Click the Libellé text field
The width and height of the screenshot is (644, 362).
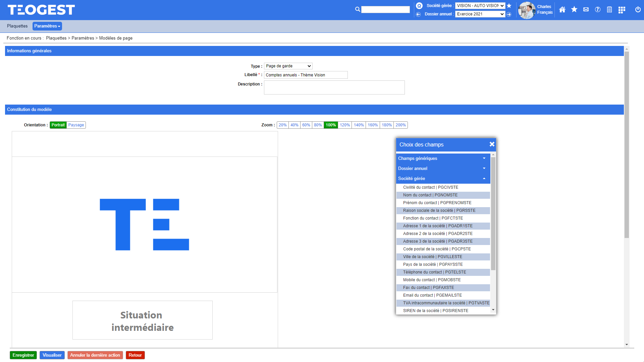coord(306,75)
